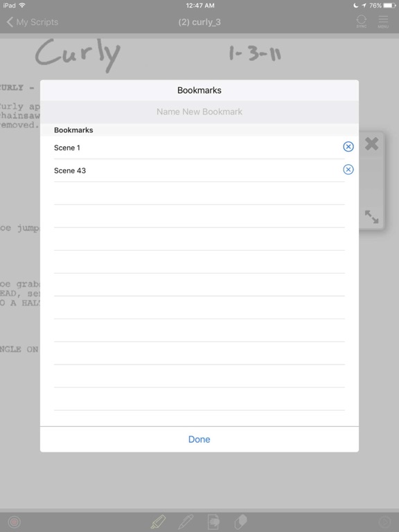Open the Menu hamburger icon

pos(383,21)
